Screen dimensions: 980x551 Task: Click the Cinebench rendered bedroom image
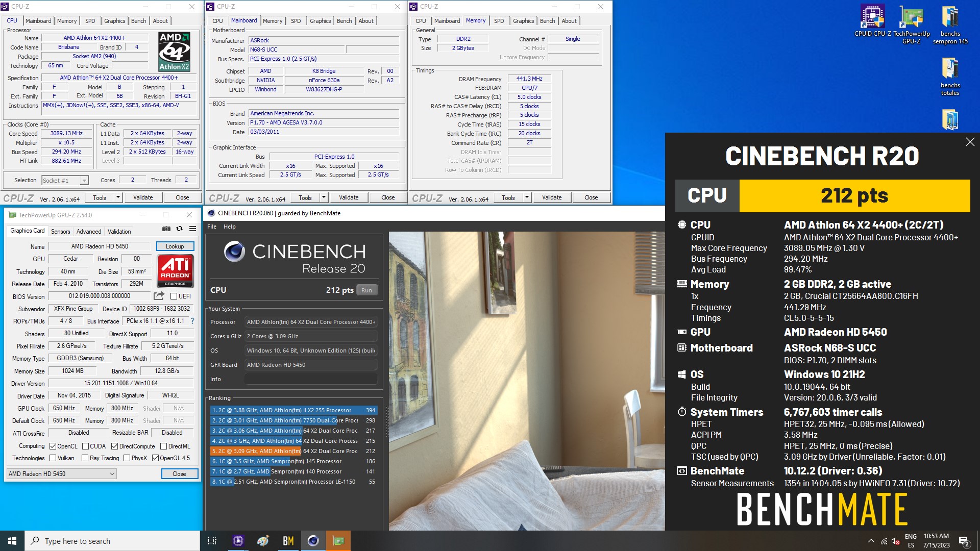527,381
